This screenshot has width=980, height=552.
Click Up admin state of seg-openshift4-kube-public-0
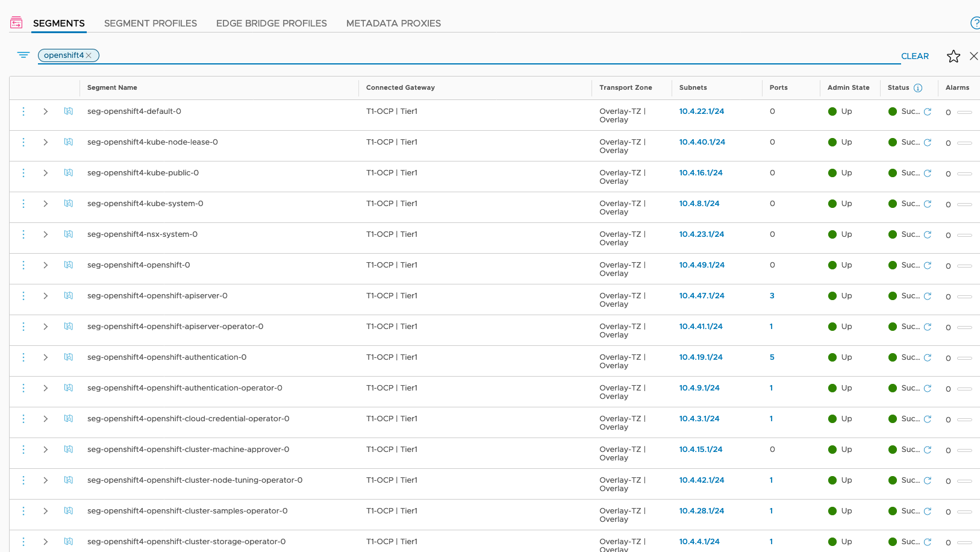[x=847, y=173]
